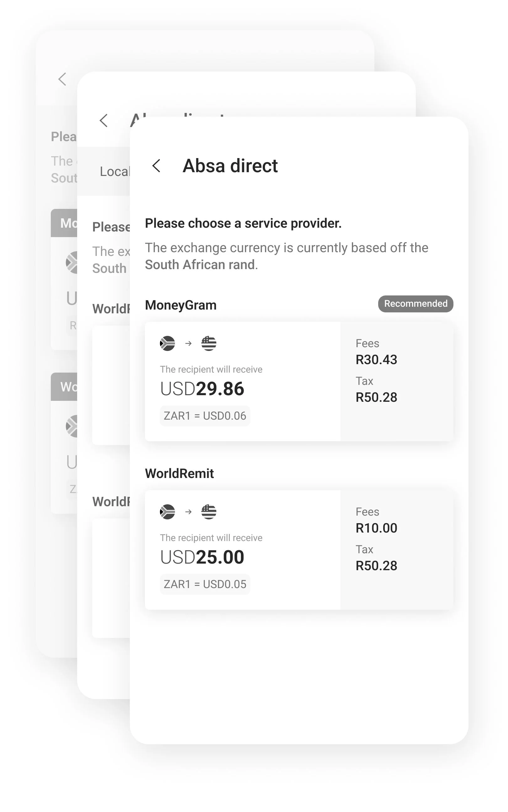Click the WorldRemit provider heading
The width and height of the screenshot is (508, 812).
pos(179,474)
